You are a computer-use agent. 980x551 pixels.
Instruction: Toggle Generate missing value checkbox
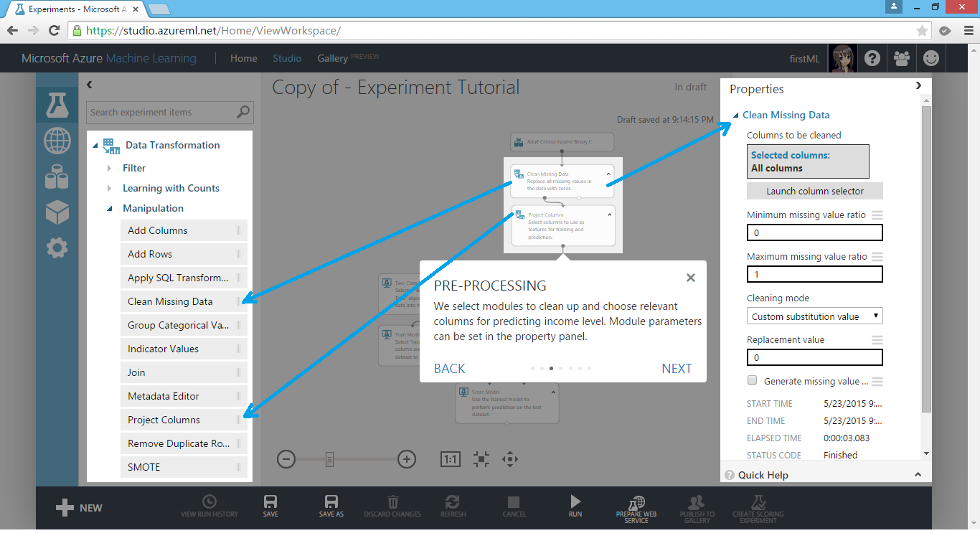pos(753,380)
